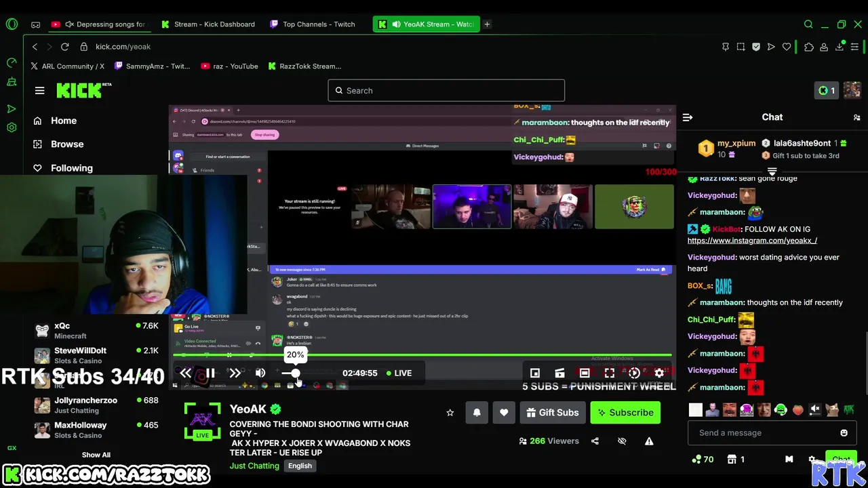The width and height of the screenshot is (868, 488).
Task: Select the muted speaker emote
Action: click(x=815, y=409)
